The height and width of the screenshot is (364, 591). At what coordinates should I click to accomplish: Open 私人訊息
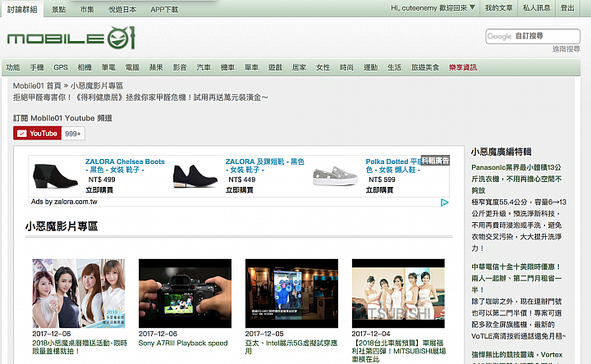(536, 8)
